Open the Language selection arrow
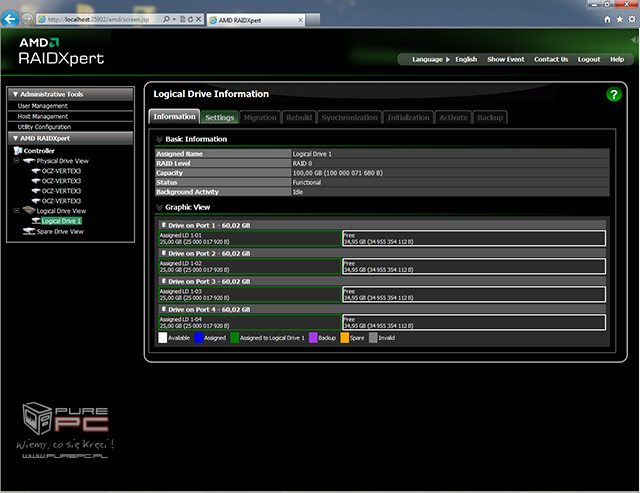This screenshot has width=640, height=493. (447, 60)
